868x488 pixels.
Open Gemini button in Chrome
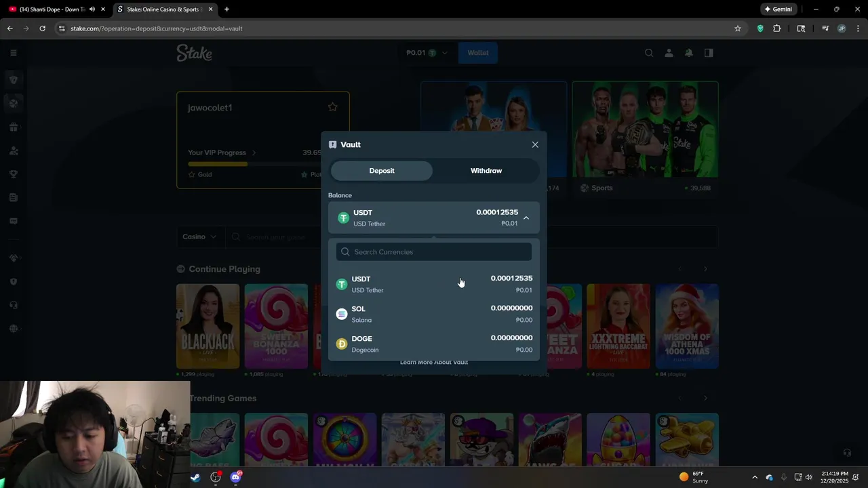click(778, 9)
